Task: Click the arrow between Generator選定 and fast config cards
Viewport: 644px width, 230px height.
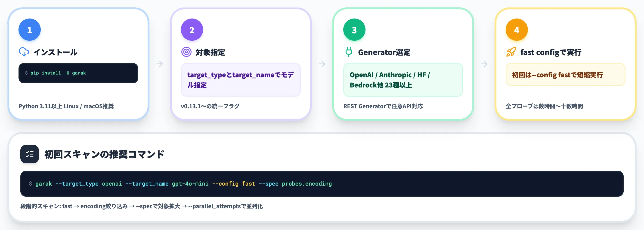Action: pos(484,64)
